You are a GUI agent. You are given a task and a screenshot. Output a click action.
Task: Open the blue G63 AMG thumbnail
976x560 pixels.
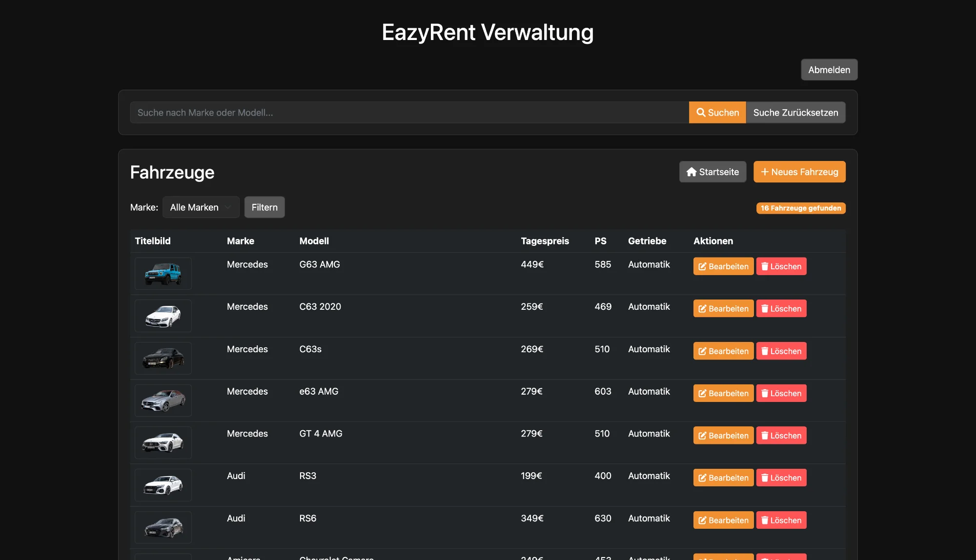click(163, 274)
